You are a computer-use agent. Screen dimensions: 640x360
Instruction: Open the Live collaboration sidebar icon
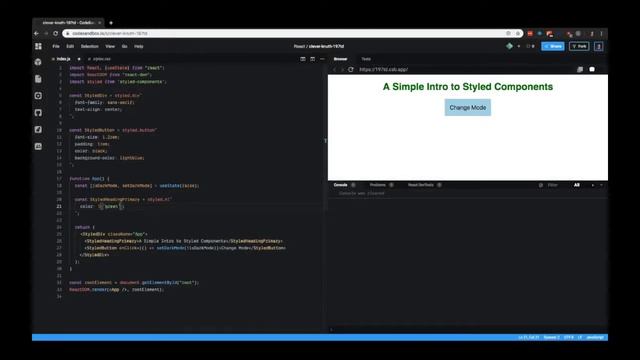[38, 146]
